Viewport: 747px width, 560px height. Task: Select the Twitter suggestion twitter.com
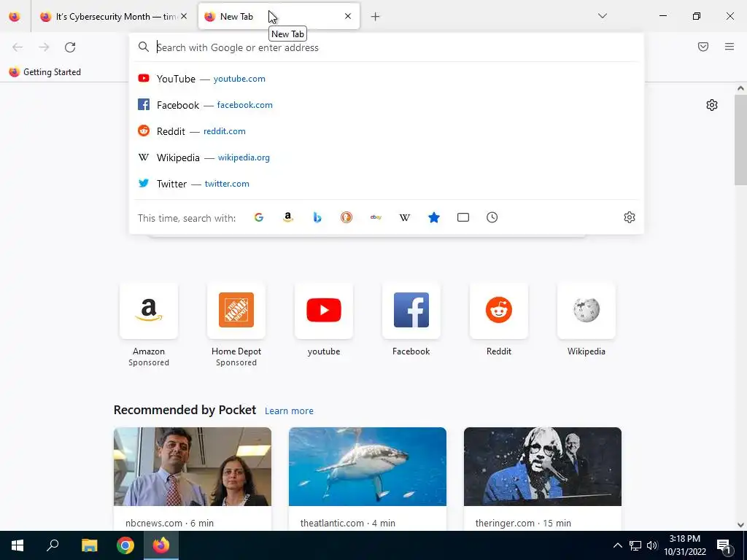(386, 183)
